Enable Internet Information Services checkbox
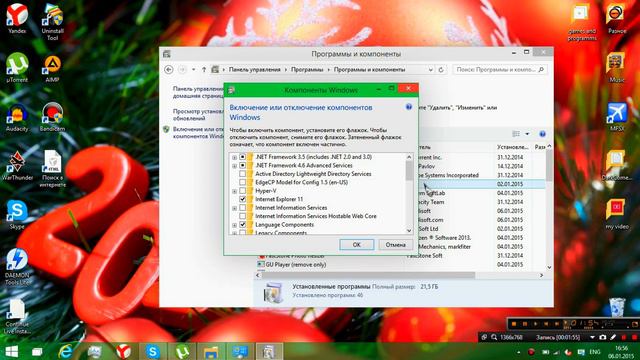This screenshot has width=640, height=360. (242, 208)
